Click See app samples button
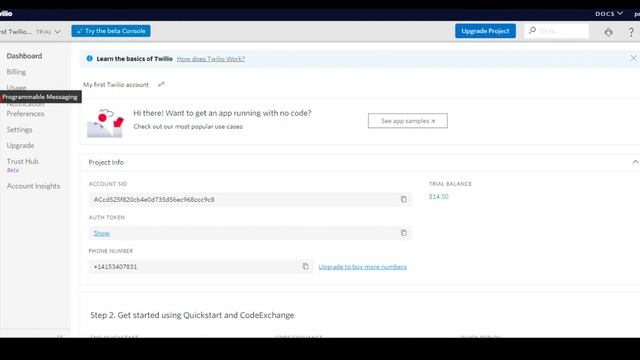 click(408, 121)
